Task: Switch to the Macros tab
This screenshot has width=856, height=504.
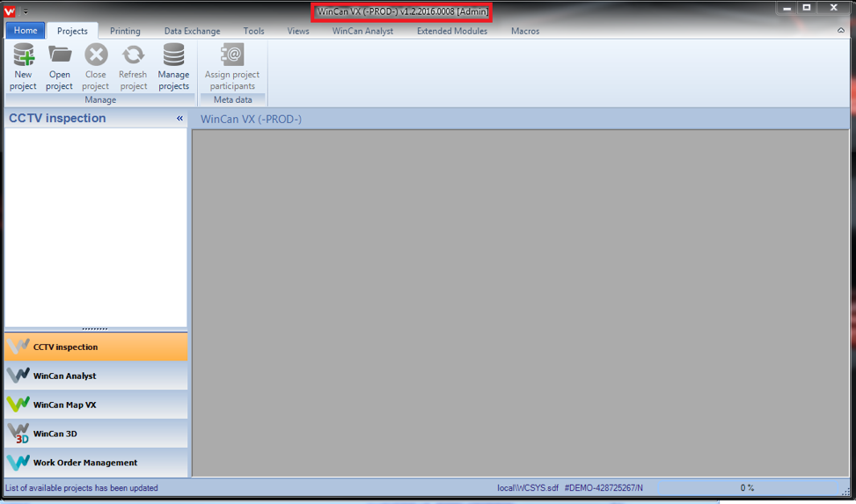Action: 525,31
